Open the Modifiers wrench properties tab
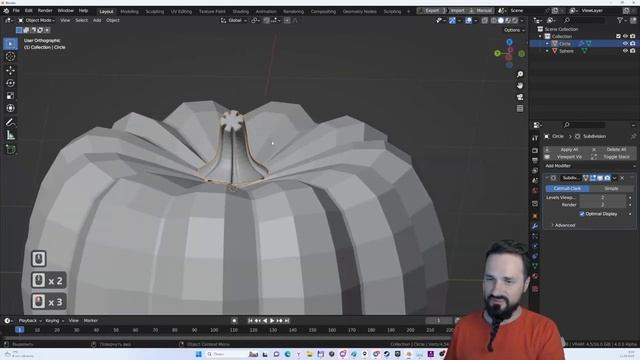Screen dimensions: 640x360 pos(535,226)
